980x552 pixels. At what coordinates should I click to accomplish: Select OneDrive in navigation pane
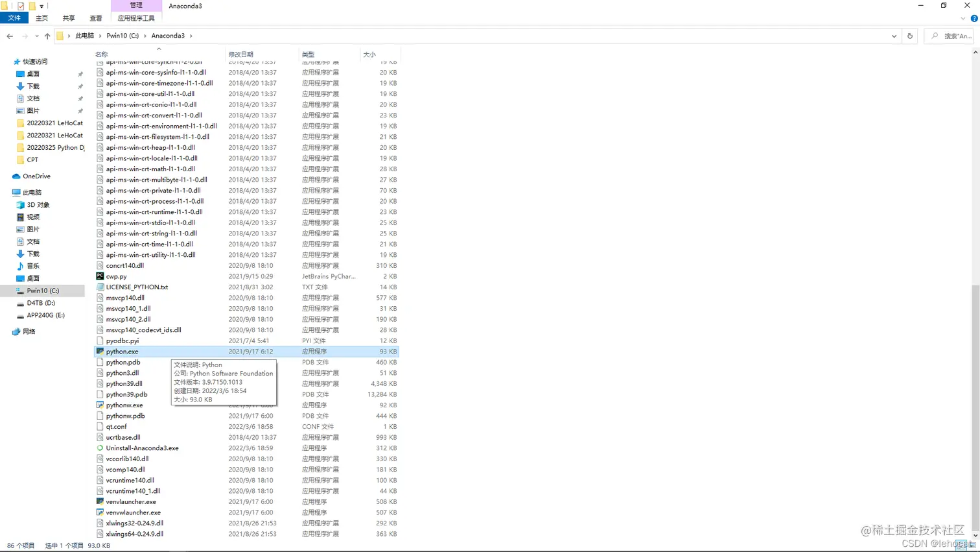point(36,176)
